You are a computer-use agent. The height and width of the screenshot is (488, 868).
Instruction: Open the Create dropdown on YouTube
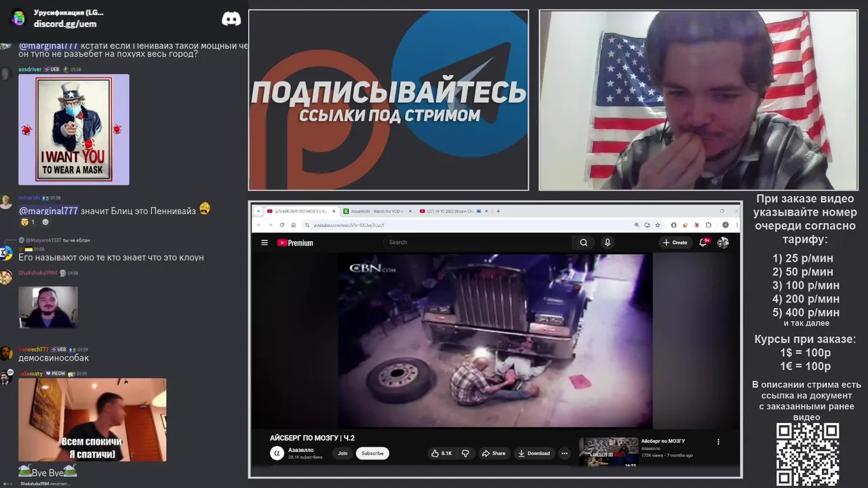pyautogui.click(x=675, y=243)
